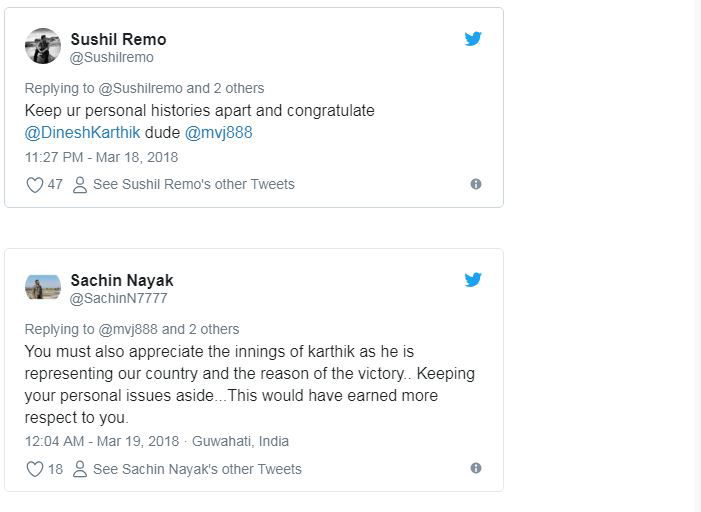Open the @DineshKarthik mention link
This screenshot has width=701, height=512.
pos(82,133)
